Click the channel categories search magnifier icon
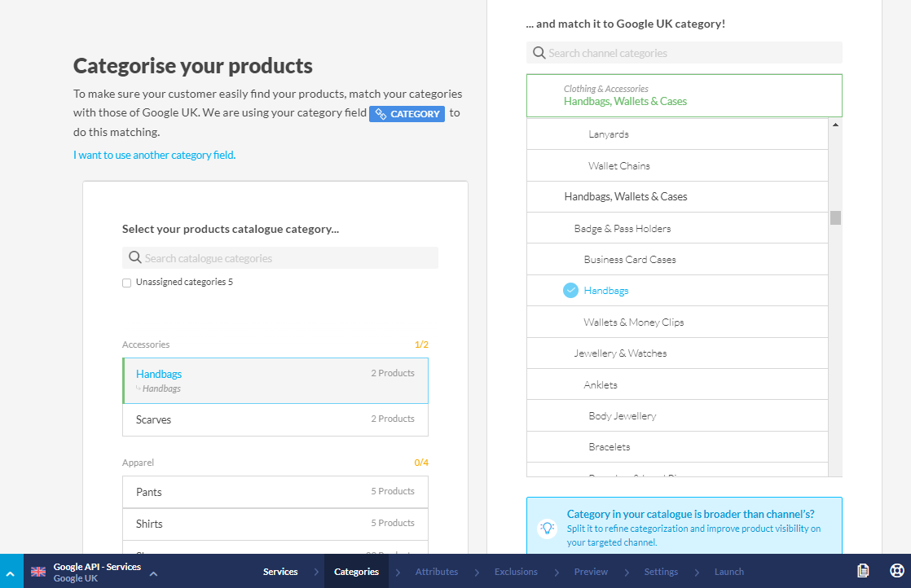 [x=539, y=53]
